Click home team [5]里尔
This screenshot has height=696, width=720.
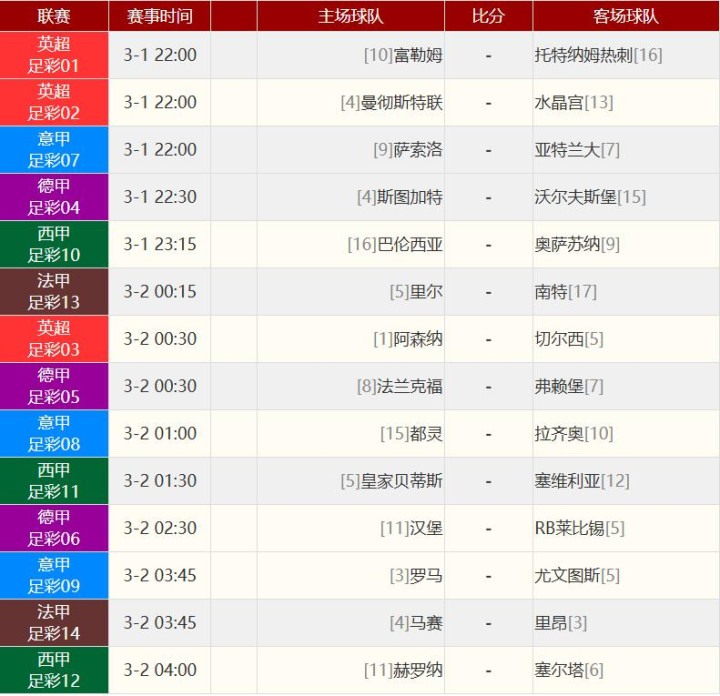(x=416, y=292)
